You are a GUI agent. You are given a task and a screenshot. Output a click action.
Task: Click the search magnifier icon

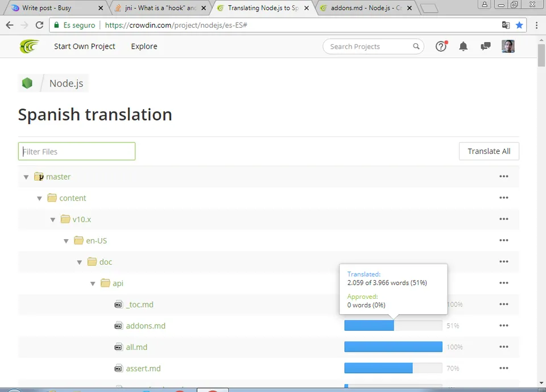(416, 46)
